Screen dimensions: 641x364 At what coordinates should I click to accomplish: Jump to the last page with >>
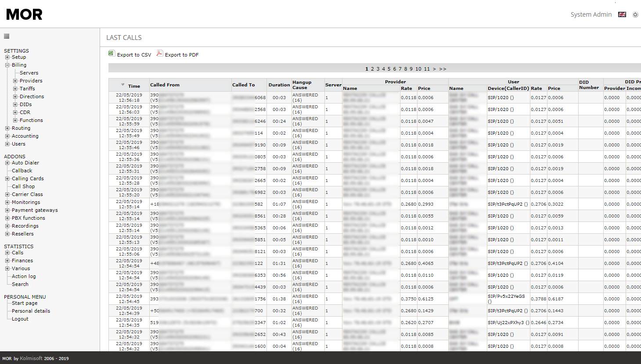(443, 69)
